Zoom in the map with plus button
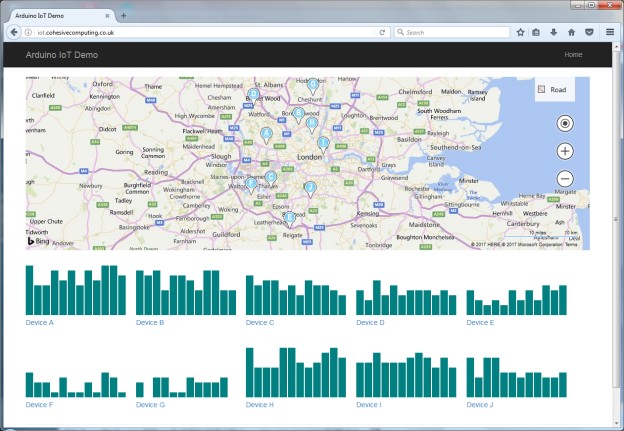 565,151
